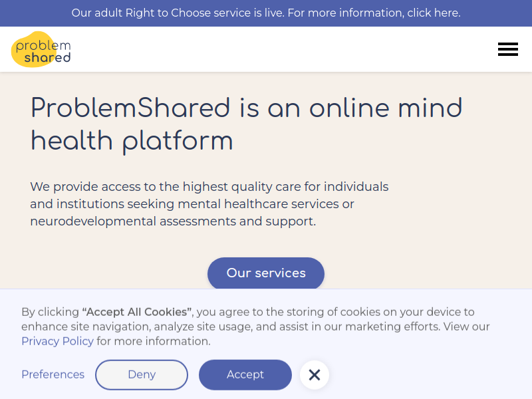Follow the Privacy Policy link
The image size is (532, 399).
[x=57, y=341]
